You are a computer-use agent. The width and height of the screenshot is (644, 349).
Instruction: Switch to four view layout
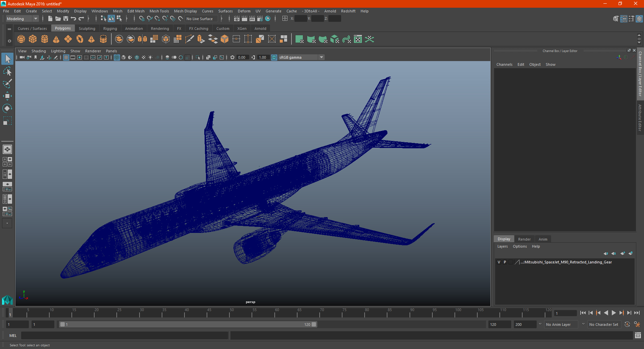pos(7,162)
